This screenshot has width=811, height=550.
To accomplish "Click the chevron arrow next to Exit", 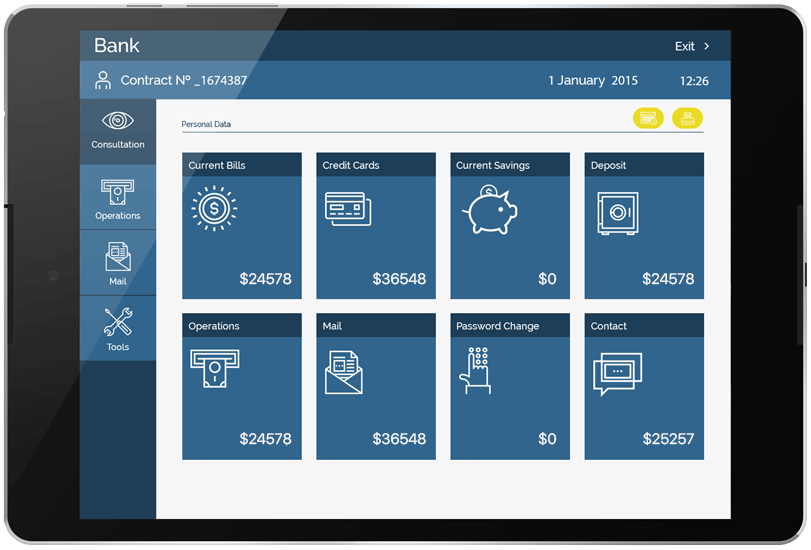I will [707, 46].
